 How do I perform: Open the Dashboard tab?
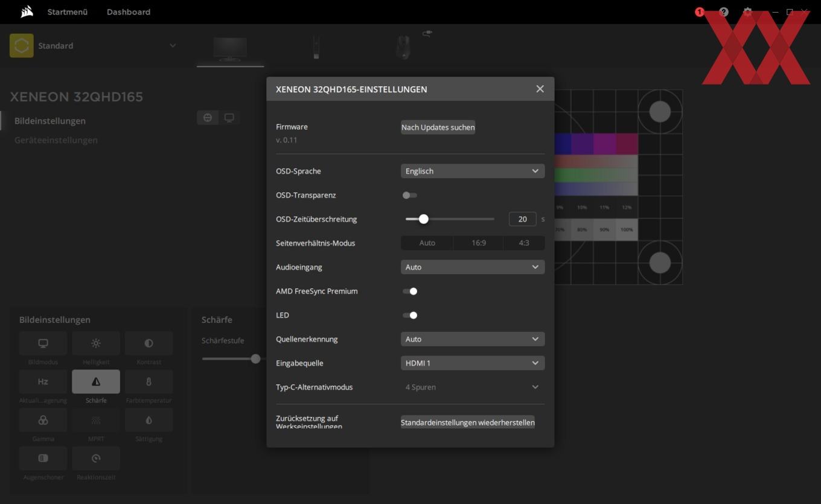(129, 11)
